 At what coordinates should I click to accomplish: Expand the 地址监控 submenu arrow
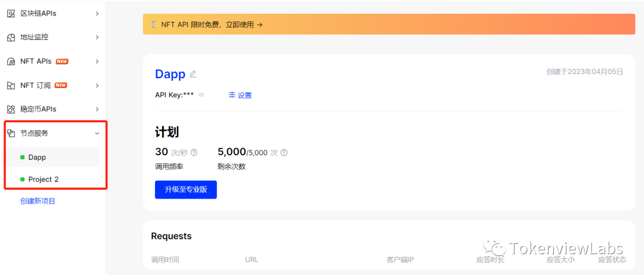(x=97, y=37)
